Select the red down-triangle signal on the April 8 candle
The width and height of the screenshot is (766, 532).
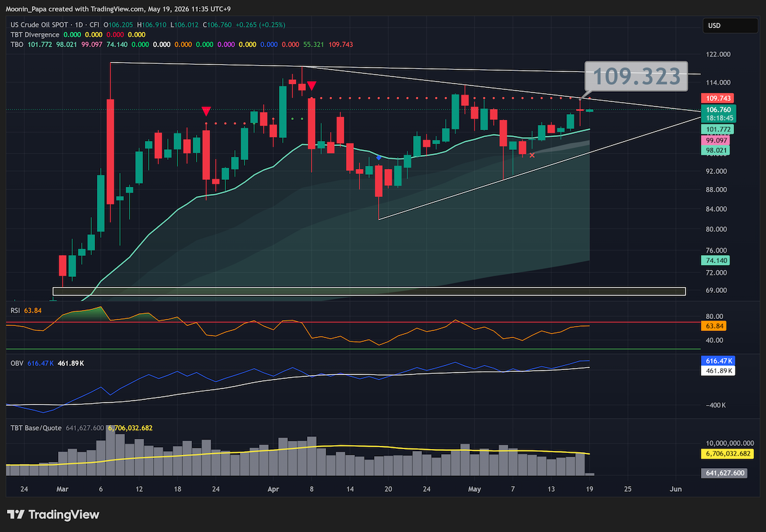(312, 85)
